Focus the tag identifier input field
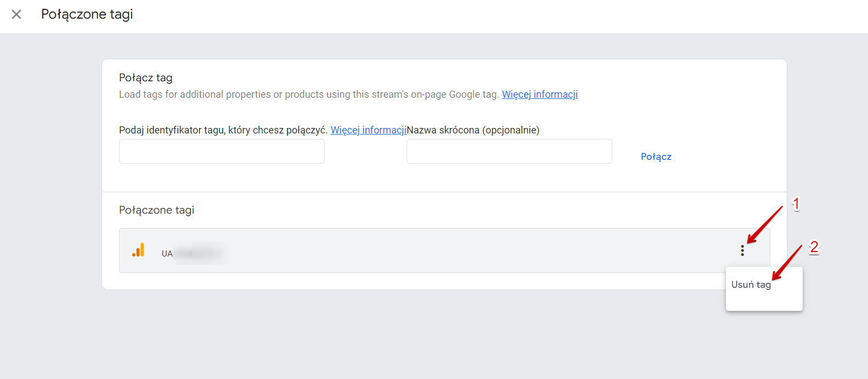This screenshot has height=379, width=868. click(x=222, y=151)
